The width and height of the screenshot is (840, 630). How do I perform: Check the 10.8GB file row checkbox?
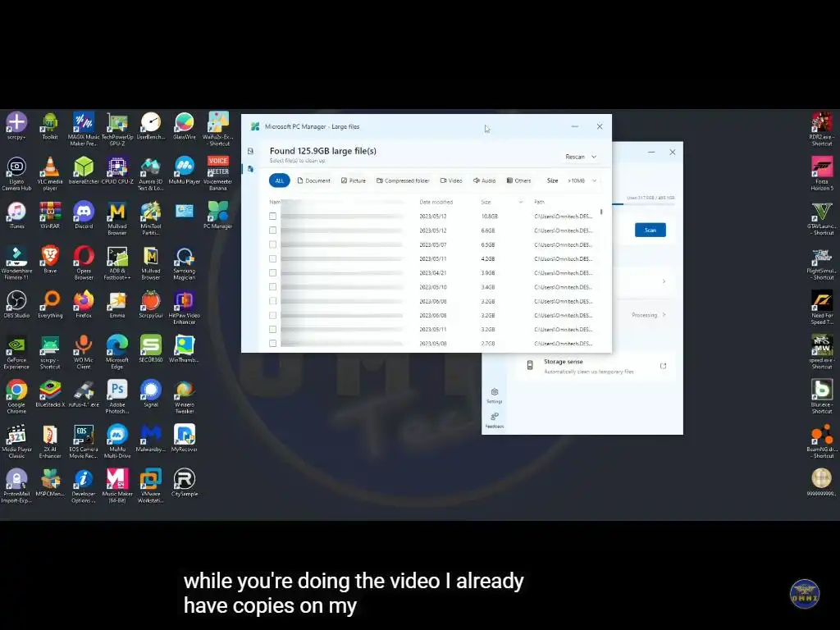[272, 216]
